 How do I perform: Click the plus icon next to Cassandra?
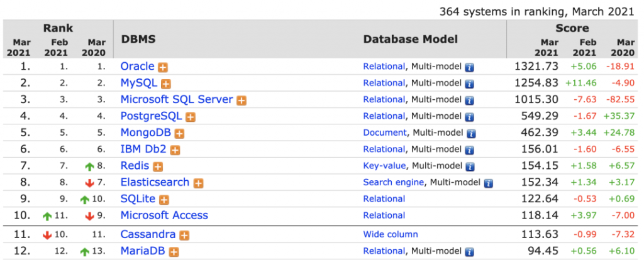(x=184, y=236)
